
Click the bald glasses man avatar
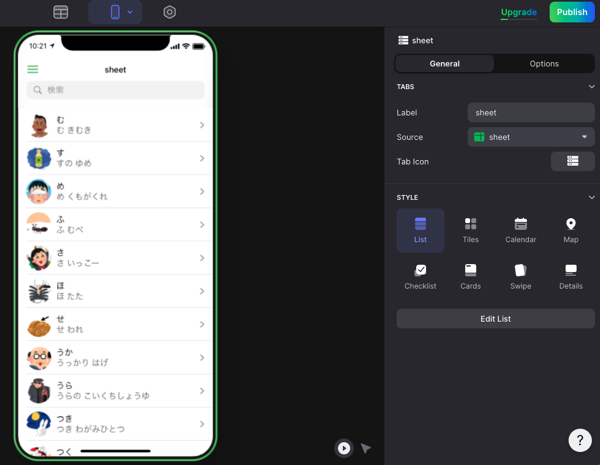[39, 358]
